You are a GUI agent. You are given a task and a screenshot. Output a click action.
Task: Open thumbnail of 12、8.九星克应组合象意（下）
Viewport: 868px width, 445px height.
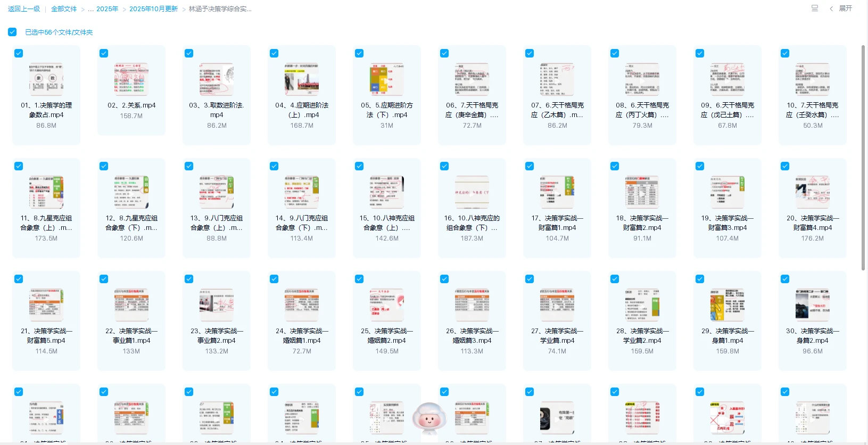[x=131, y=192]
